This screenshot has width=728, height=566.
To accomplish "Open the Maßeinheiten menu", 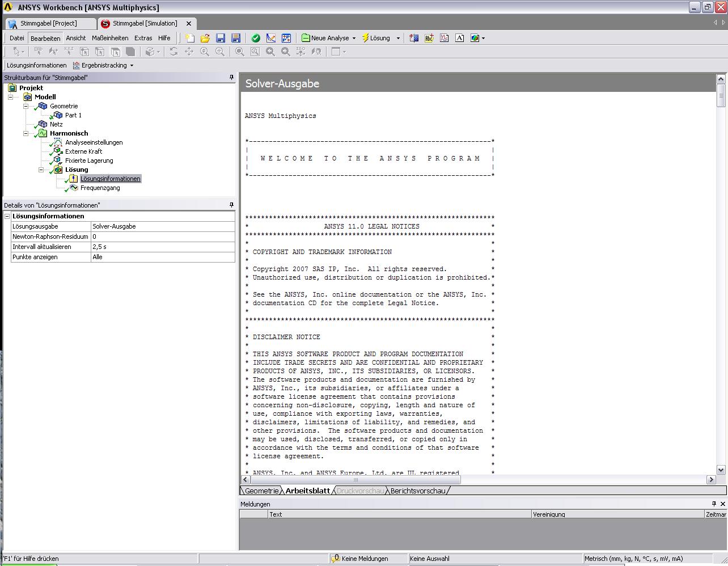I will click(110, 38).
